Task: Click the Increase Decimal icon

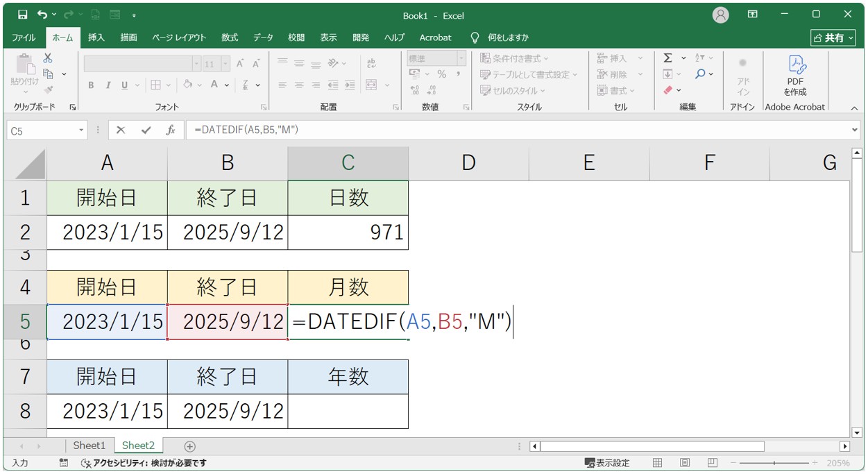Action: (415, 90)
